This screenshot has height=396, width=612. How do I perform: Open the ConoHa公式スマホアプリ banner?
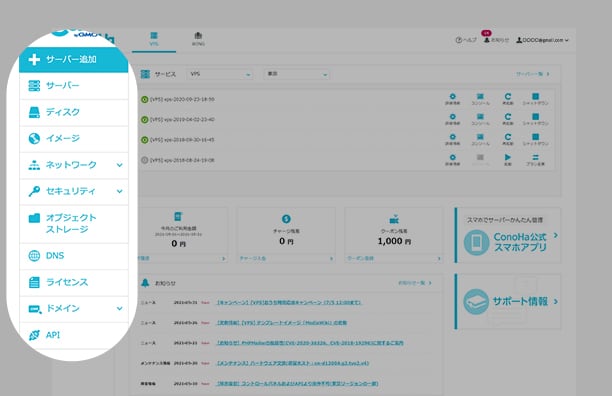[x=508, y=235]
